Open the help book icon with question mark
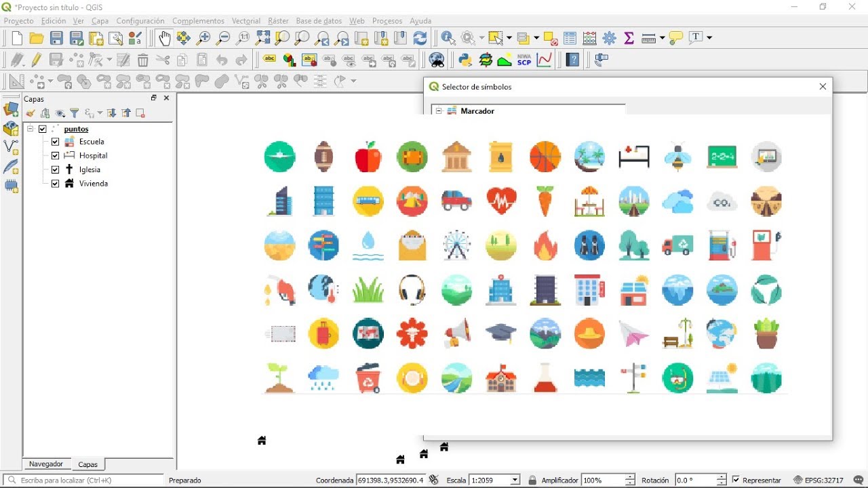This screenshot has width=868, height=488. [573, 60]
